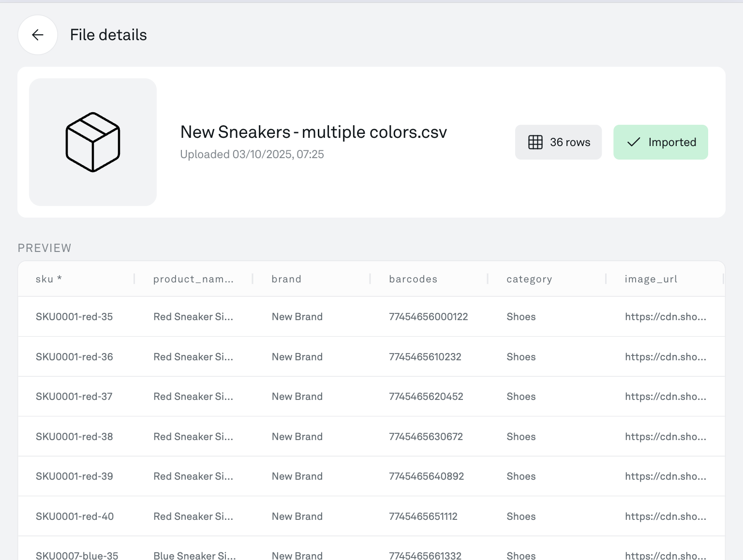Click the table grid icon

[535, 142]
